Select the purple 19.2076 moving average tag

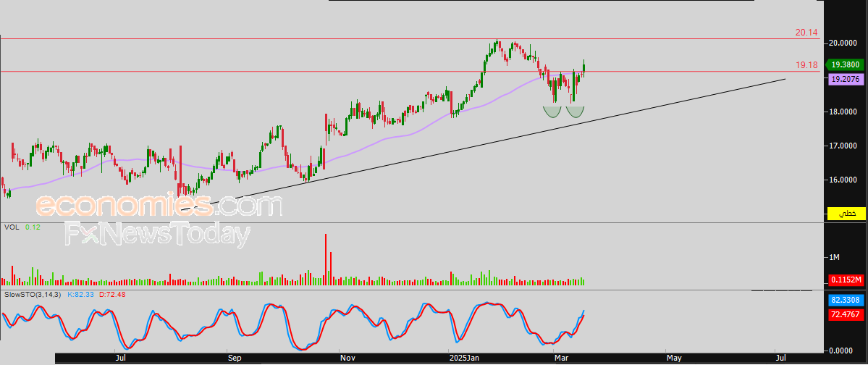click(844, 79)
